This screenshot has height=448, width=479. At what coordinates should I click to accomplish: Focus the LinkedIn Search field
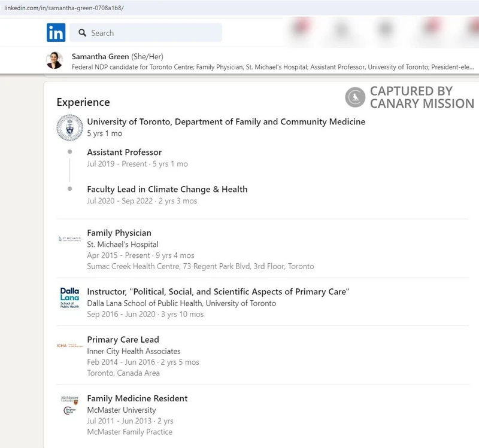click(x=145, y=33)
